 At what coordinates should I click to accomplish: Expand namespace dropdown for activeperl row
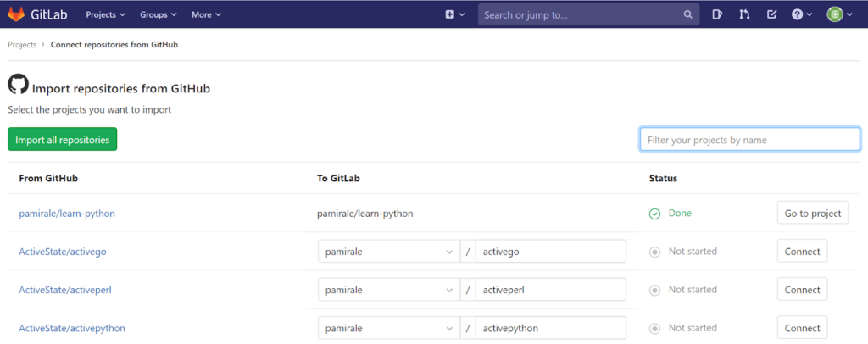[388, 290]
